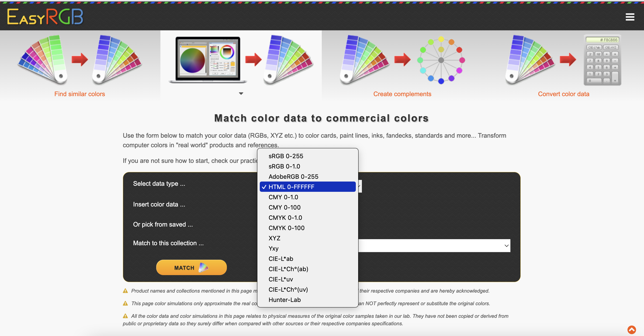Choose AdobeRGB 0-255 option
The image size is (644, 336).
308,176
